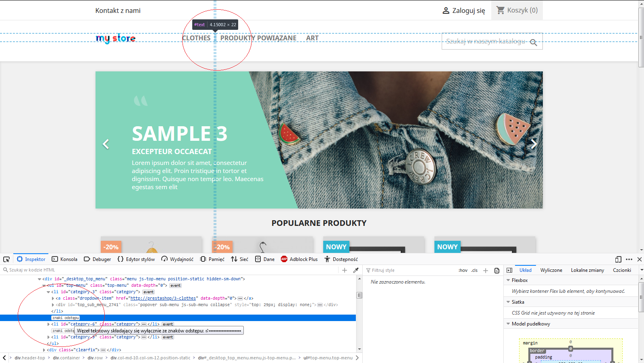Select the Układ sidebar tab
The image size is (644, 363).
tap(526, 270)
